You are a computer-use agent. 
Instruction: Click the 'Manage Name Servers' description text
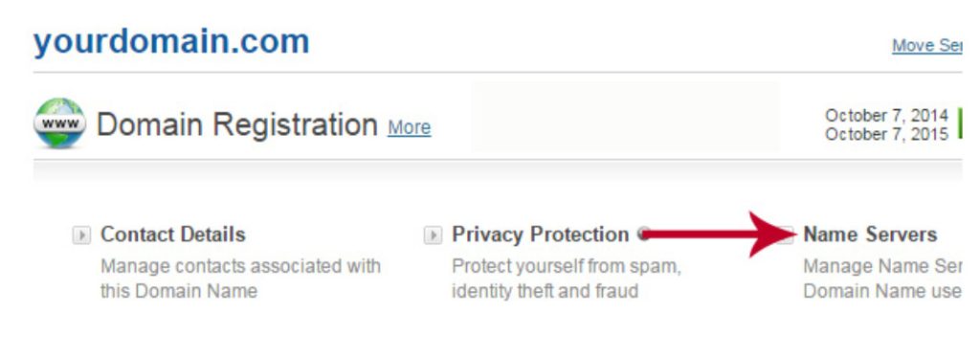click(881, 279)
